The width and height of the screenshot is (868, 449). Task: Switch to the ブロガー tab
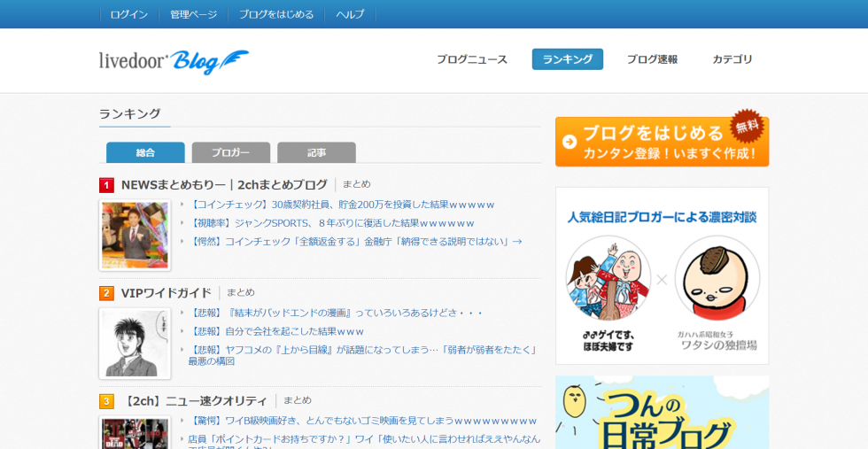[231, 152]
